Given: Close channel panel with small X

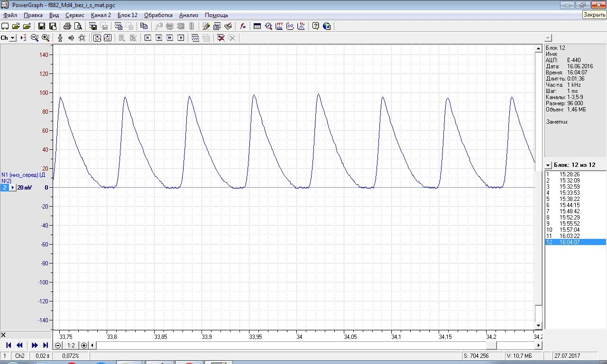Looking at the screenshot, I should click(3, 335).
